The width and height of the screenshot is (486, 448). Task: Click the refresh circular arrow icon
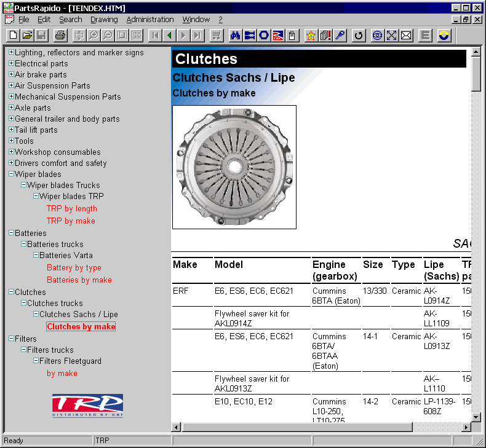point(358,35)
